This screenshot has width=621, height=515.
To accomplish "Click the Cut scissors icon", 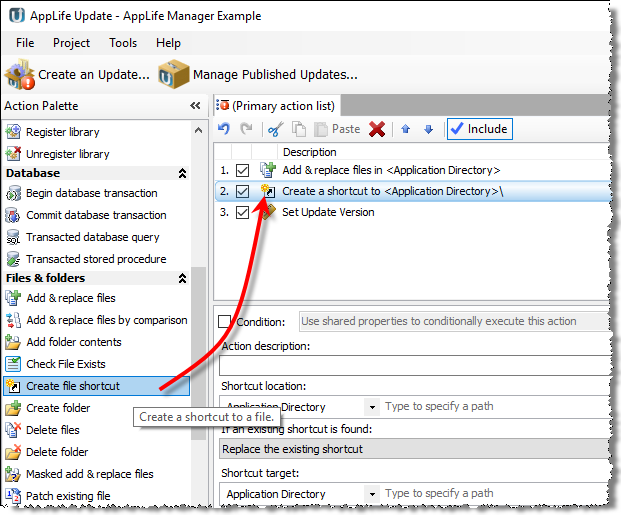I will pos(275,129).
